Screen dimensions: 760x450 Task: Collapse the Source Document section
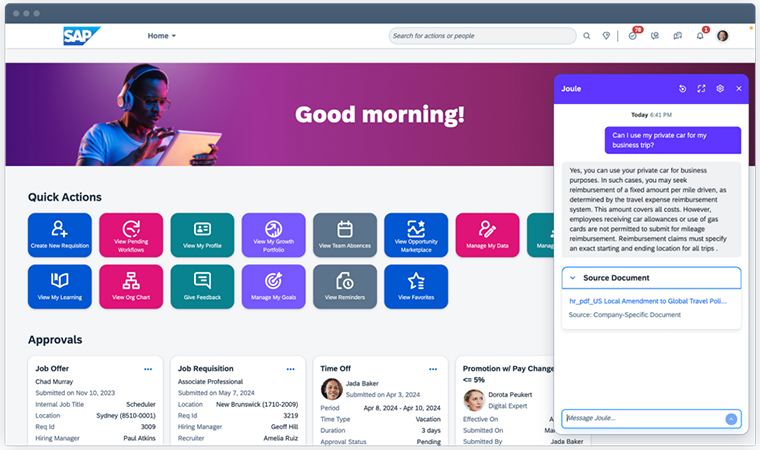[572, 277]
